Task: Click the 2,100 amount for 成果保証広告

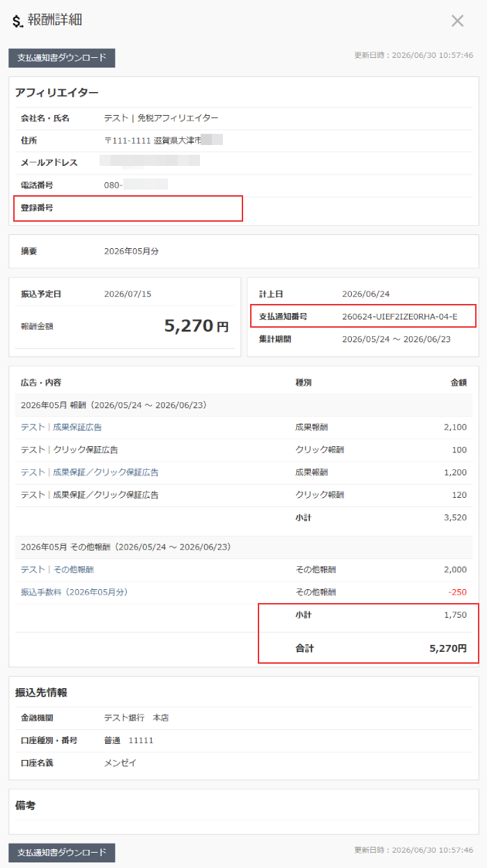Action: click(x=455, y=427)
